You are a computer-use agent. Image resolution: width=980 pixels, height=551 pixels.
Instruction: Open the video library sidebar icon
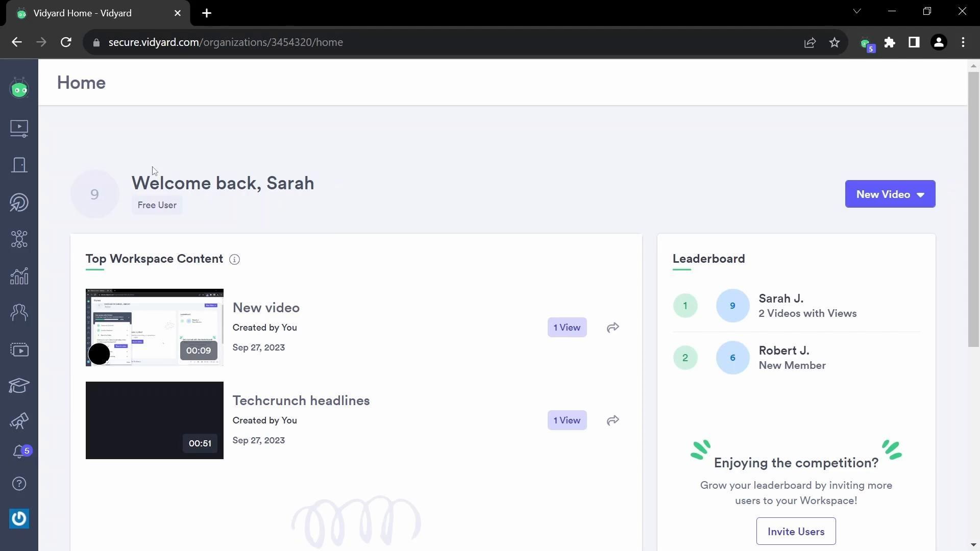click(x=19, y=128)
